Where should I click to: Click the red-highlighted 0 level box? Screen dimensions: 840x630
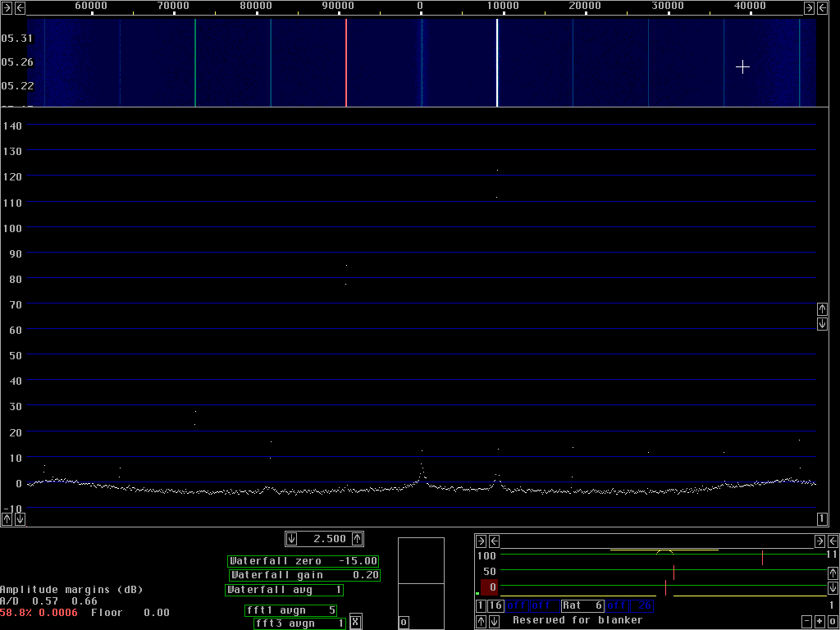pos(489,587)
